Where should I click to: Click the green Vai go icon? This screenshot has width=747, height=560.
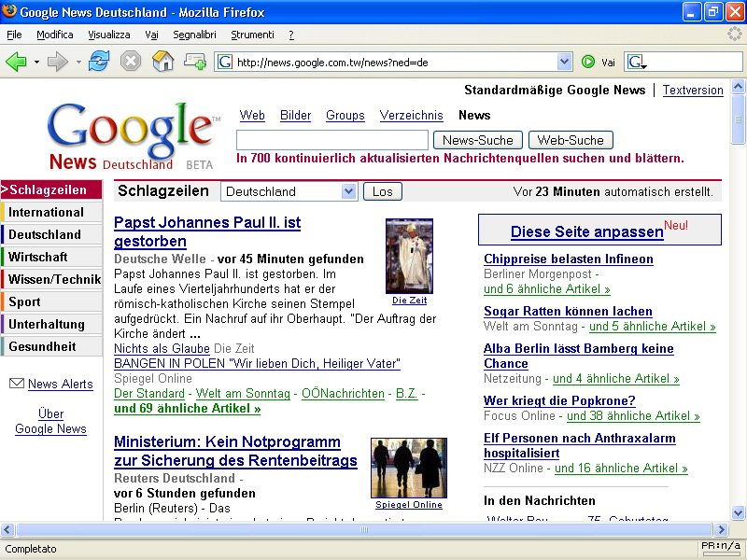(x=588, y=62)
